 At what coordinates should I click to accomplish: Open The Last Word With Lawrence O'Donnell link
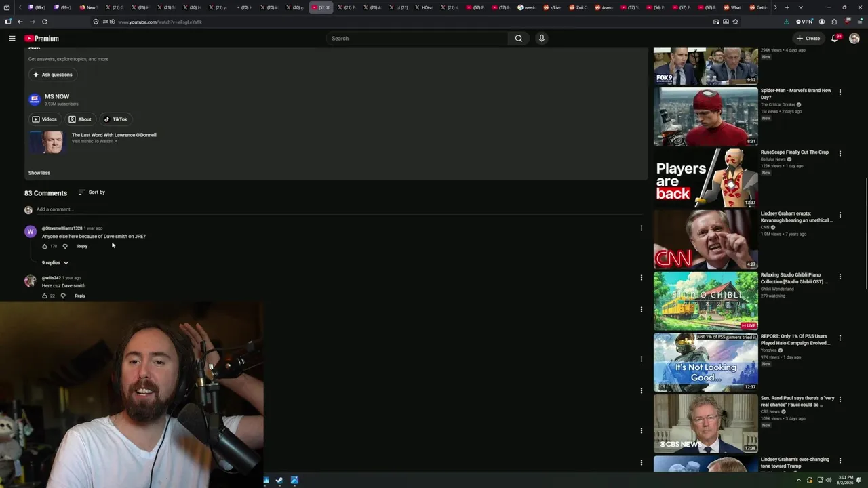114,135
